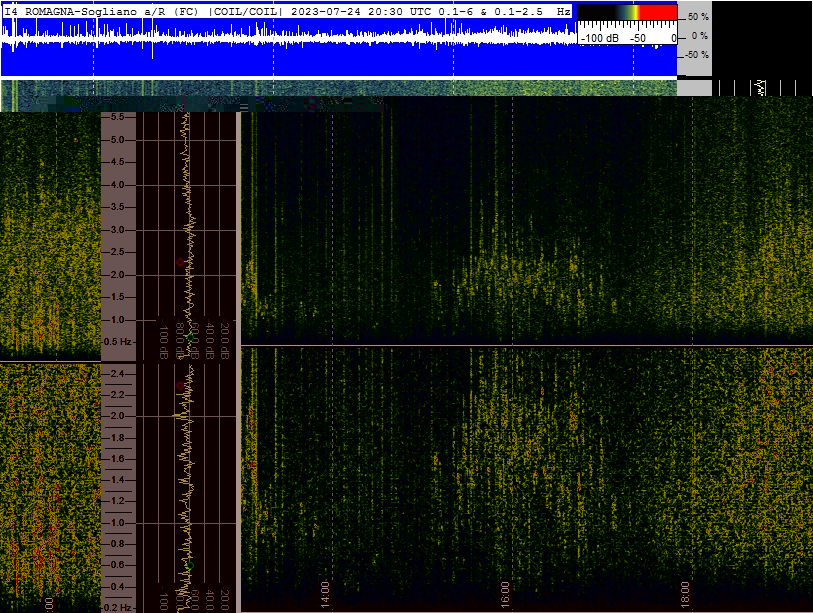Click the 14:00 time axis marker

pos(325,595)
